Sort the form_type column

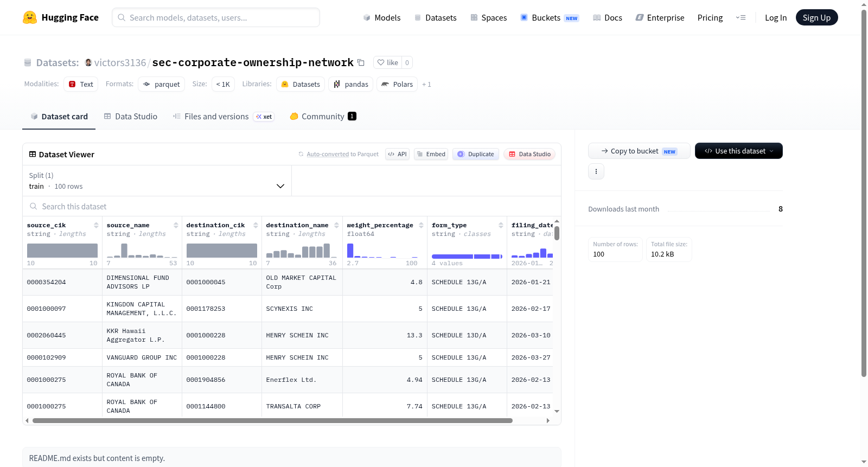[501, 225]
